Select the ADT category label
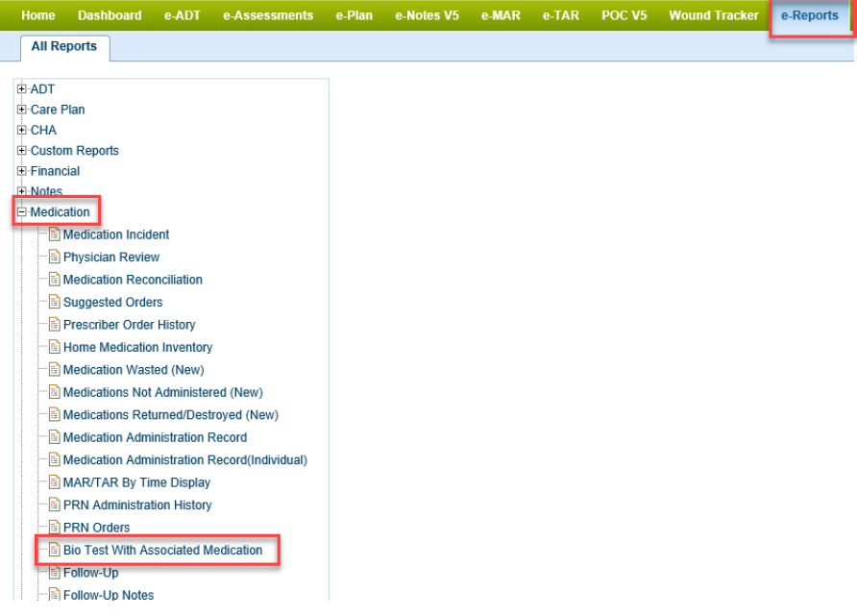This screenshot has width=857, height=616. tap(42, 88)
